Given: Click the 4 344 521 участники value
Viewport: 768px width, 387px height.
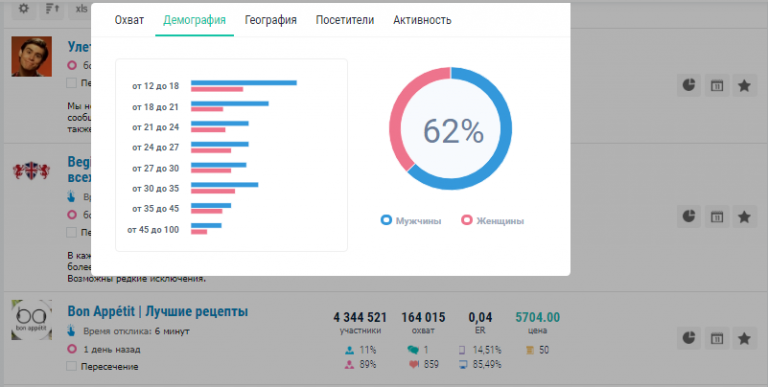Looking at the screenshot, I should 360,317.
